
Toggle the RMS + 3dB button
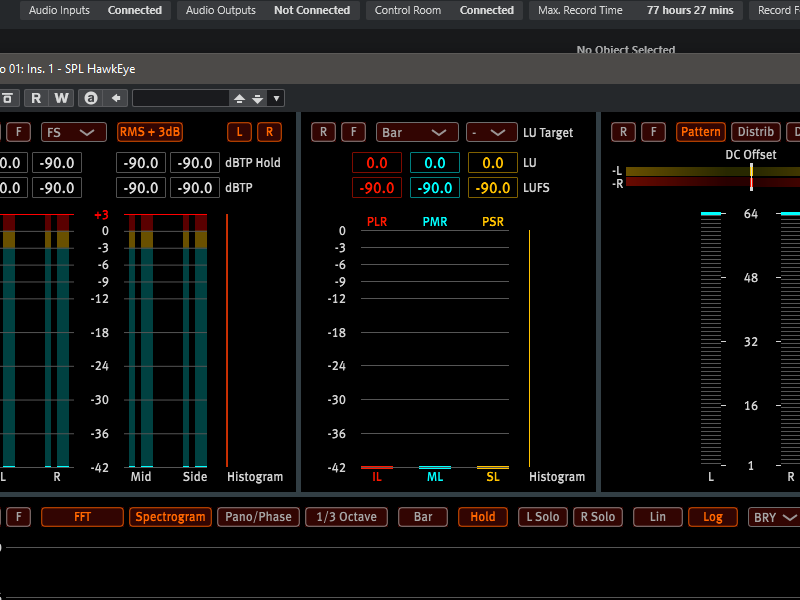(150, 132)
